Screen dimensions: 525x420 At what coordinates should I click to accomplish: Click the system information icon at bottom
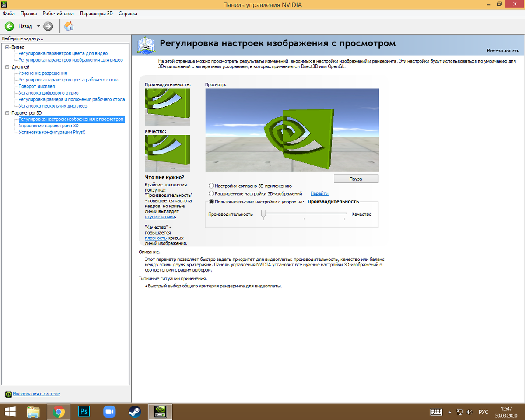coord(8,394)
